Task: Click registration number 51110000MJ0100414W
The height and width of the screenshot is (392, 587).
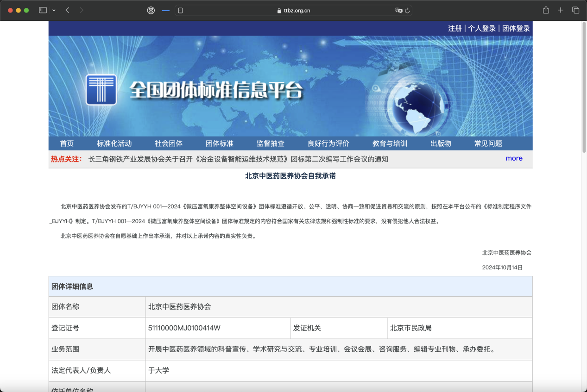Action: 184,328
